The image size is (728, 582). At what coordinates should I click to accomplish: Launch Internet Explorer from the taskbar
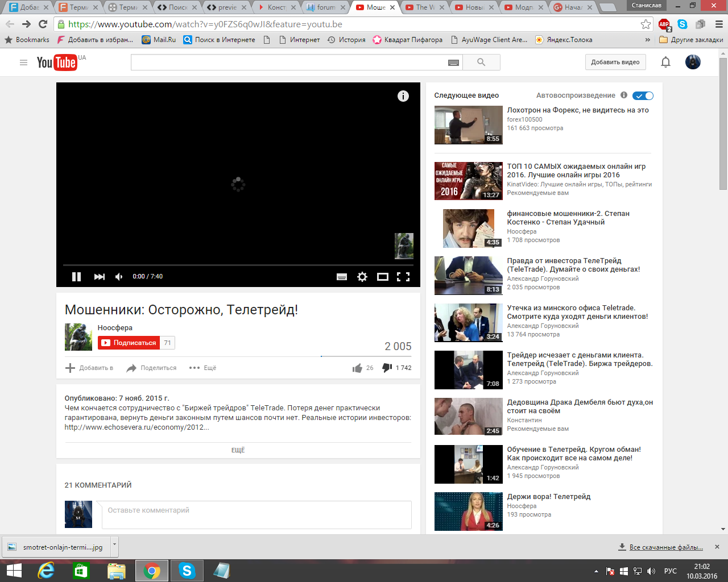(x=46, y=571)
